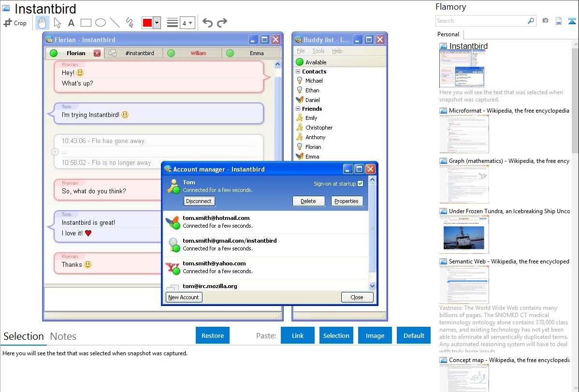Open the Tools menu in Buddy list
579x392 pixels.
click(318, 51)
